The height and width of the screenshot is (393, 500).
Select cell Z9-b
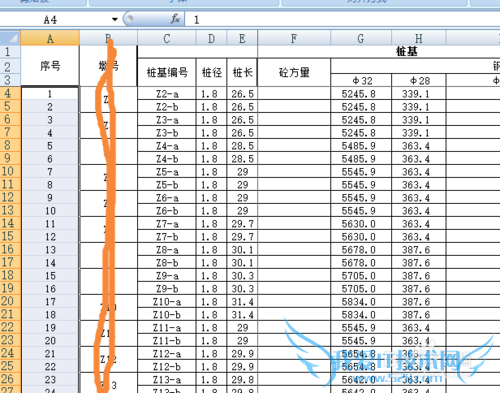tap(167, 289)
